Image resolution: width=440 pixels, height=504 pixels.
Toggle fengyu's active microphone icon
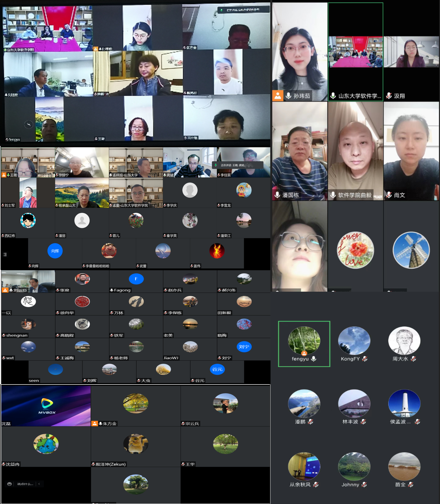click(x=314, y=359)
